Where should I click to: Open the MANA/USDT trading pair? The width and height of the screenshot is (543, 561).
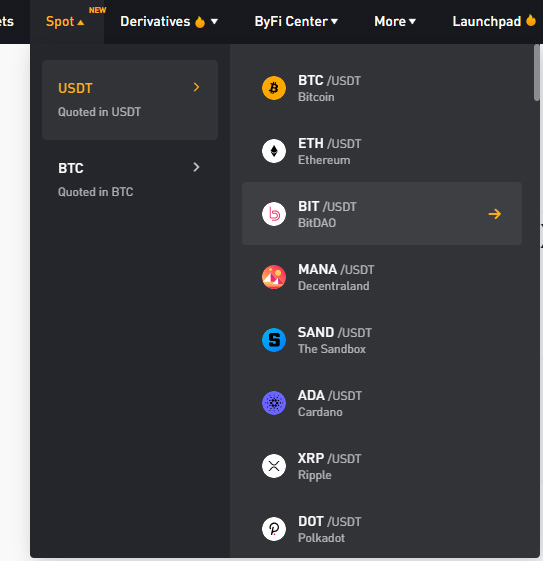(382, 277)
